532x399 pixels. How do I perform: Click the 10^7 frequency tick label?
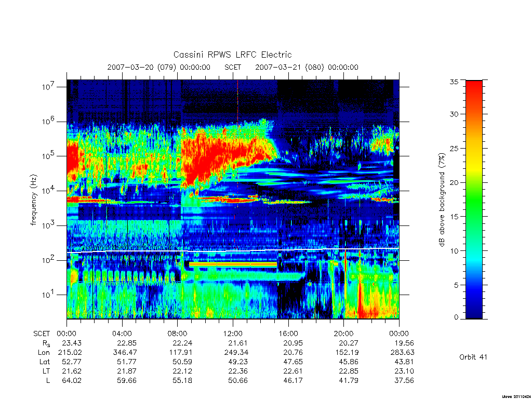pos(48,87)
